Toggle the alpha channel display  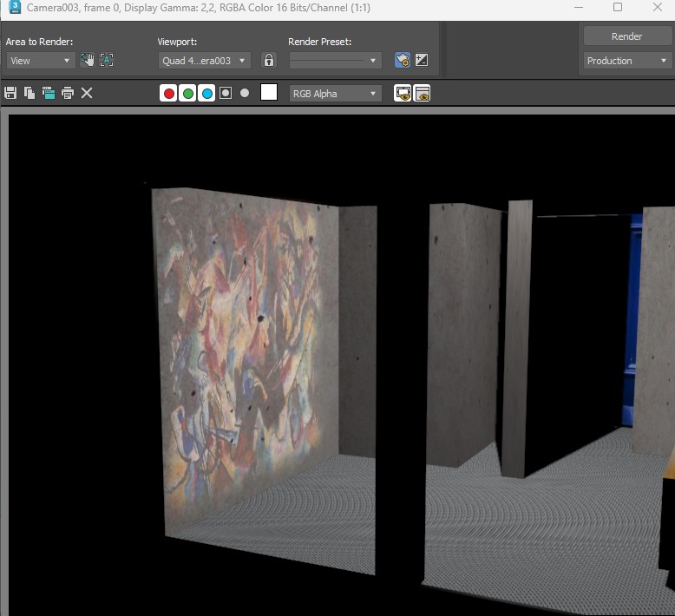tap(226, 93)
